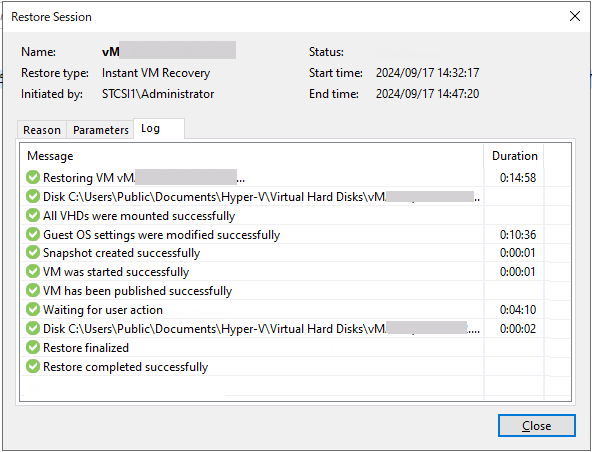The image size is (592, 452).
Task: Select the icon by Restore completed successfully
Action: pyautogui.click(x=33, y=366)
